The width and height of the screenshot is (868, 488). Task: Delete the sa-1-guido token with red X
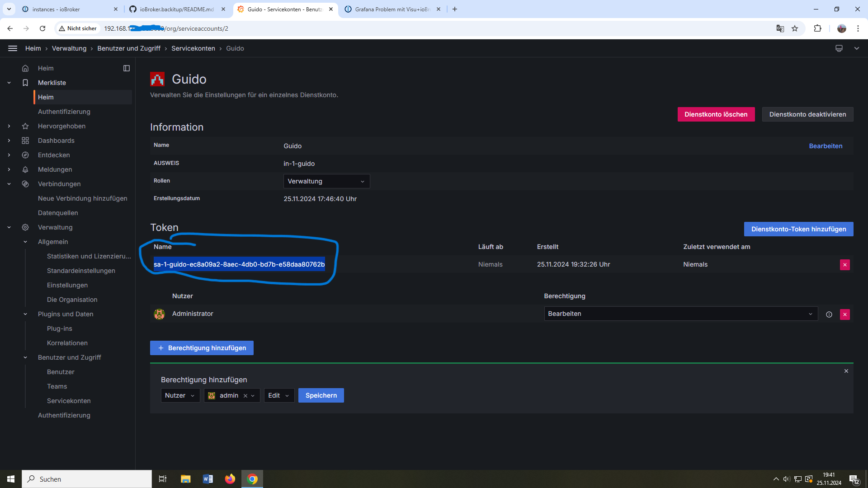[844, 265]
